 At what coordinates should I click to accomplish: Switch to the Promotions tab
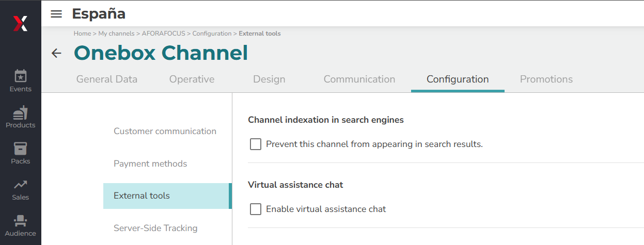(546, 79)
